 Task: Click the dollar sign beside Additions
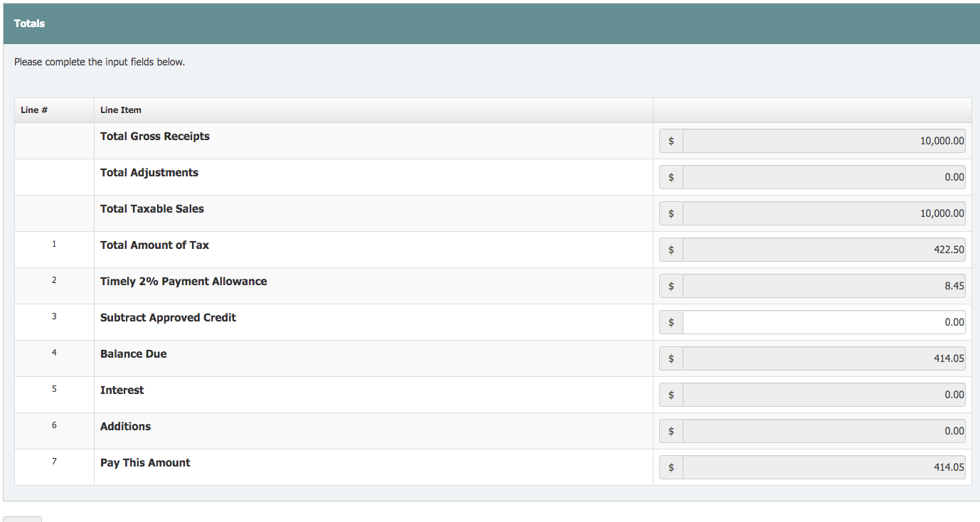[671, 431]
